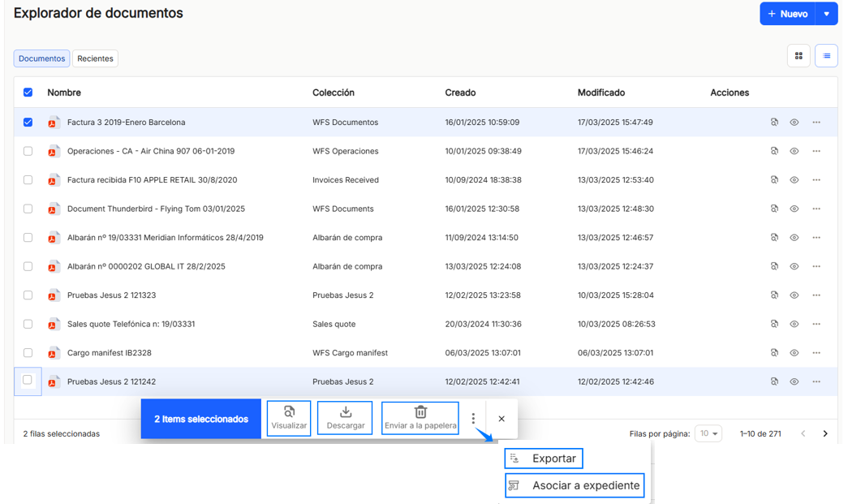The image size is (848, 504).
Task: Click the PDF icon of Sales quote Telefónica
Action: [x=53, y=325]
